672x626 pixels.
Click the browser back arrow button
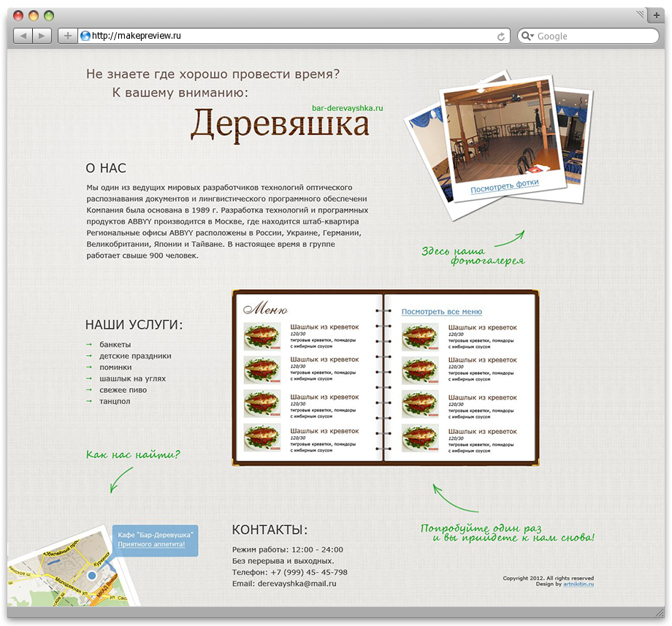tap(23, 36)
